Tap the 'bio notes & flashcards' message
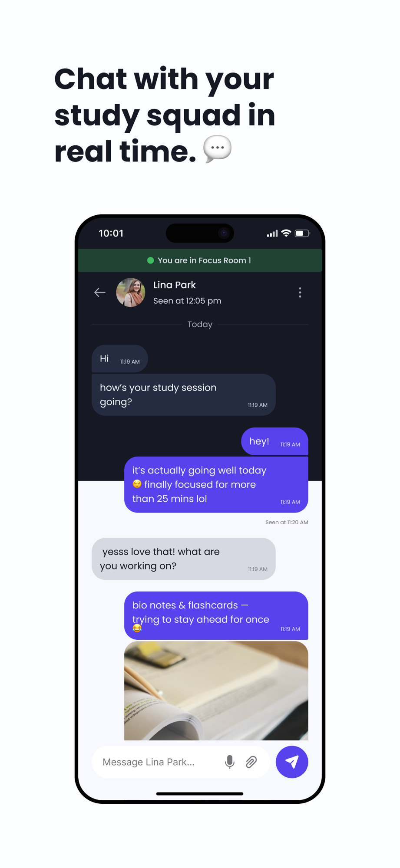The image size is (400, 868). tap(216, 615)
